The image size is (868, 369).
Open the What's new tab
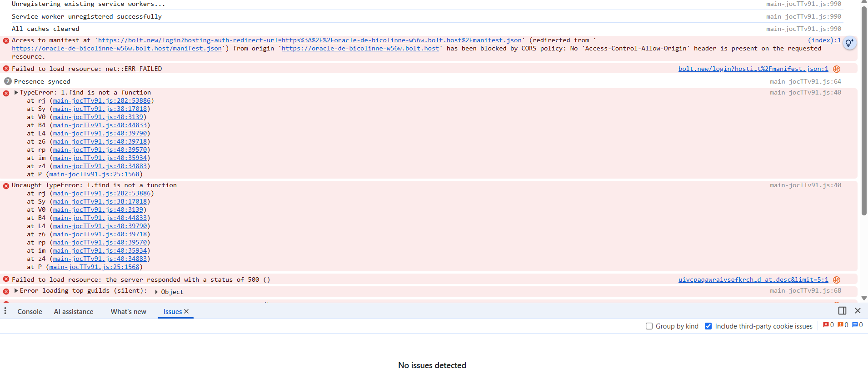[128, 312]
